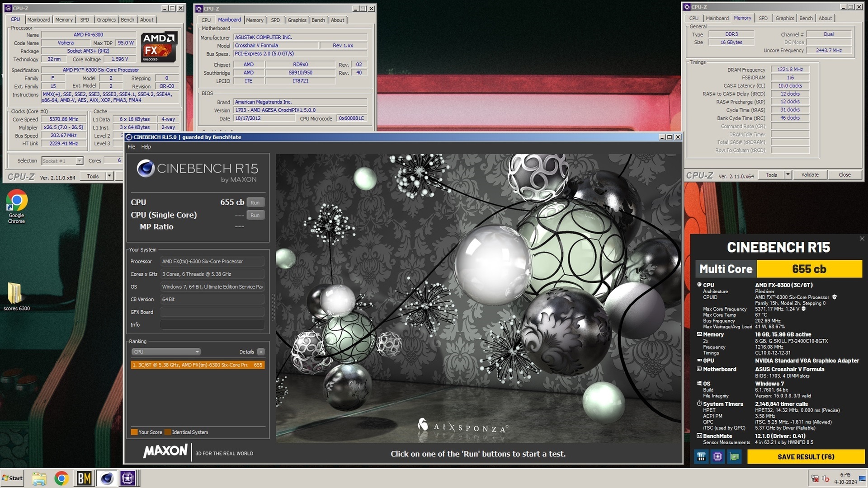
Task: Click the AMD FX Unlocked logo
Action: (x=159, y=47)
